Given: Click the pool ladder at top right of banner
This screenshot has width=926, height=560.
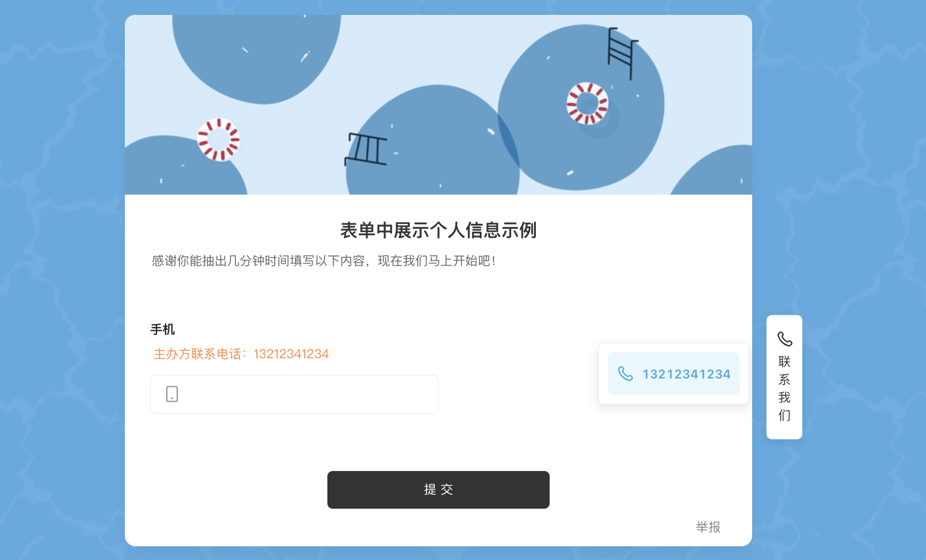Looking at the screenshot, I should click(623, 53).
